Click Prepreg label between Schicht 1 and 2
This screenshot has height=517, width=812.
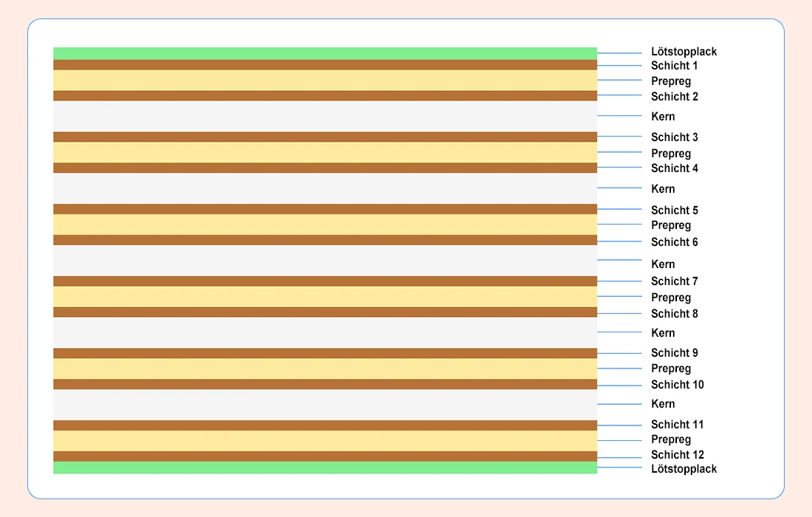671,81
